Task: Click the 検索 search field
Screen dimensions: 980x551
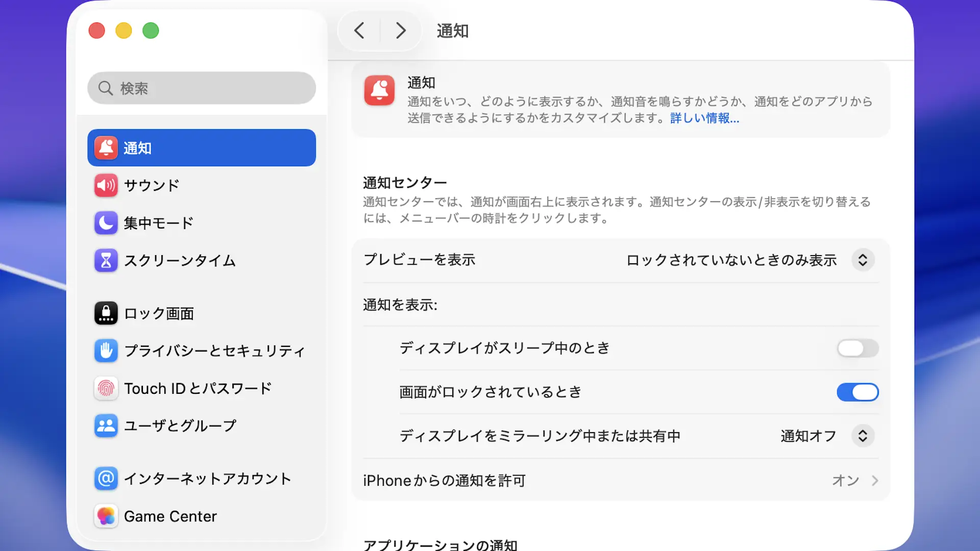Action: 201,88
